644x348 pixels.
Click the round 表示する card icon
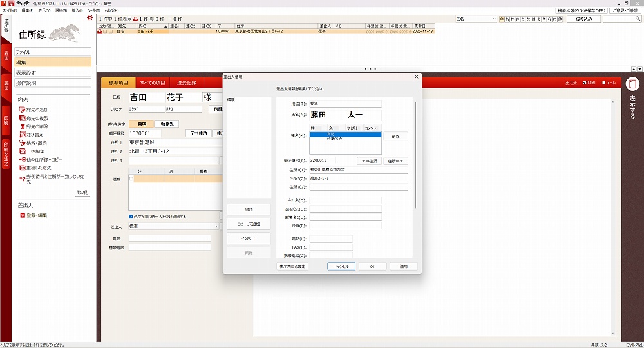(633, 84)
